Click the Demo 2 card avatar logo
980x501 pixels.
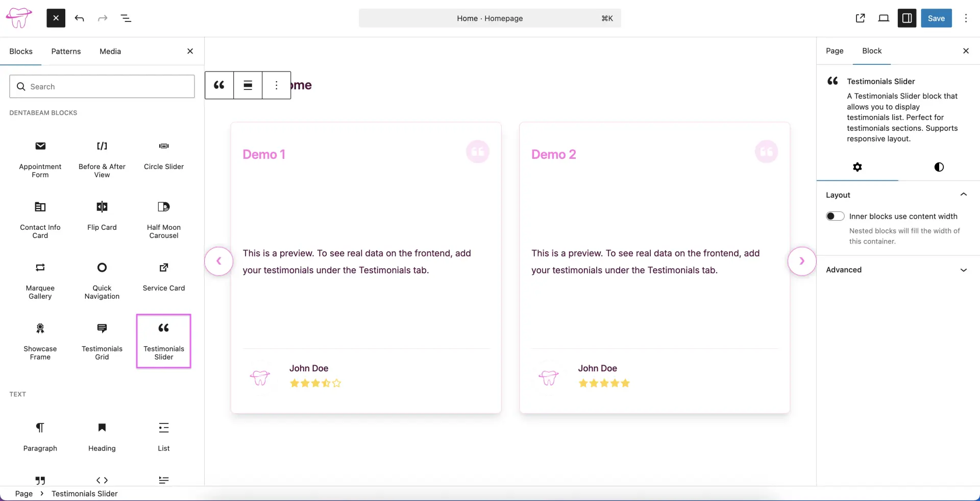(549, 377)
